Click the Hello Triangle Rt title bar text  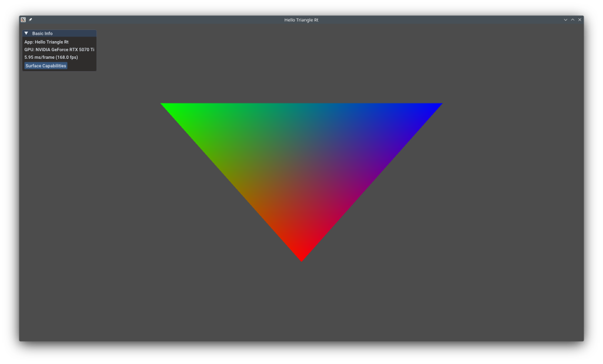pos(301,19)
